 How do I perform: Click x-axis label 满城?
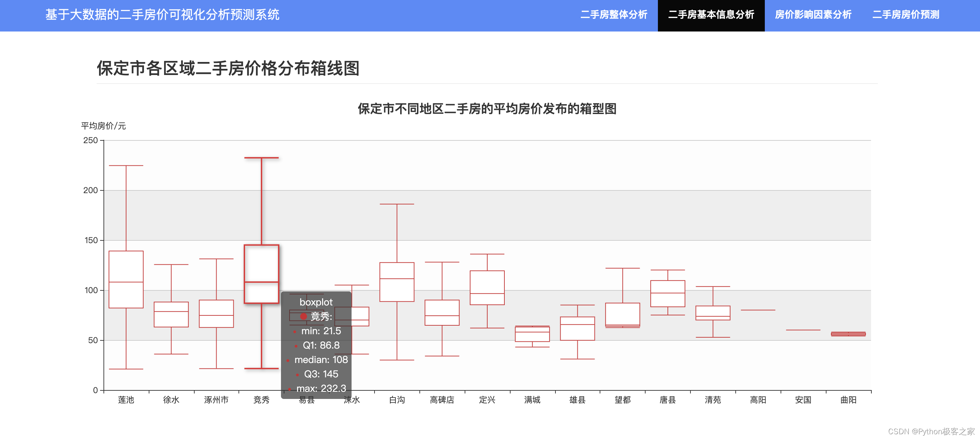click(532, 400)
